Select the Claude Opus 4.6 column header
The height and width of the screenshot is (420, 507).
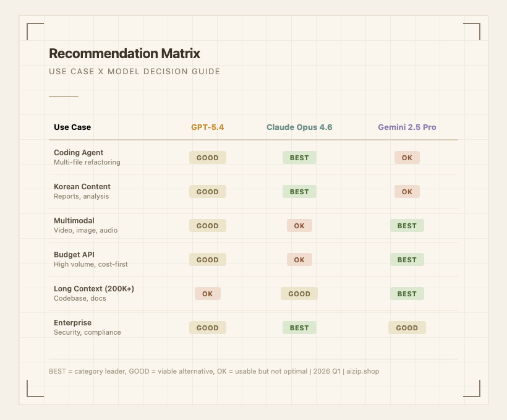(x=299, y=127)
